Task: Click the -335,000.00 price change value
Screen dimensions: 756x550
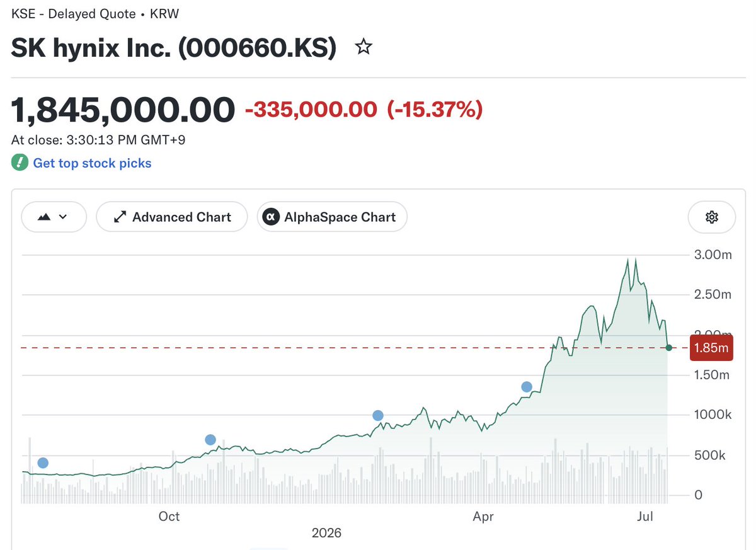Action: [x=311, y=110]
